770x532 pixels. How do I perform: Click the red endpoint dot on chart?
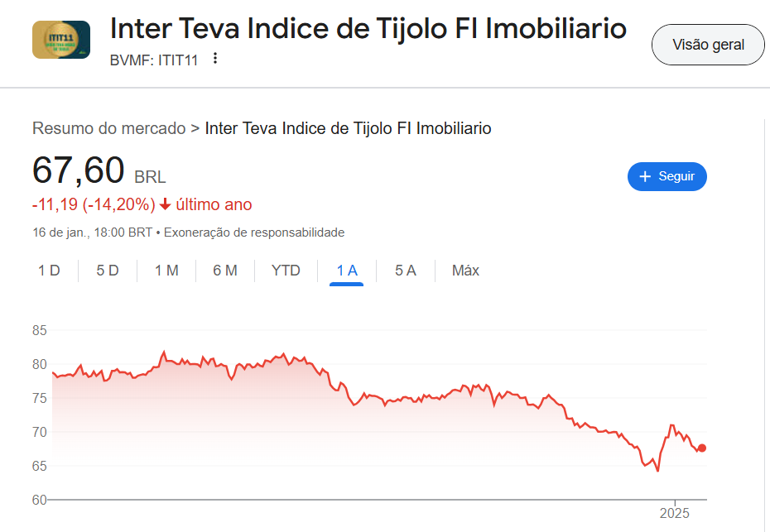pyautogui.click(x=702, y=448)
